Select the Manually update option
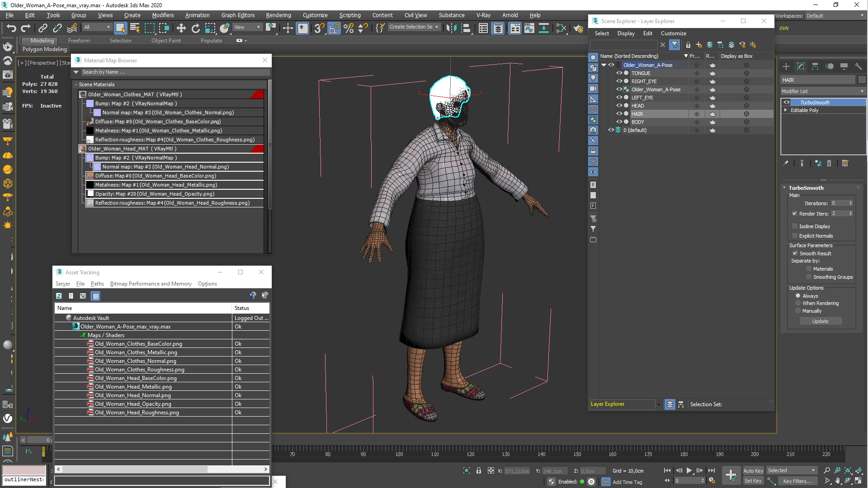This screenshot has height=488, width=868. point(798,311)
